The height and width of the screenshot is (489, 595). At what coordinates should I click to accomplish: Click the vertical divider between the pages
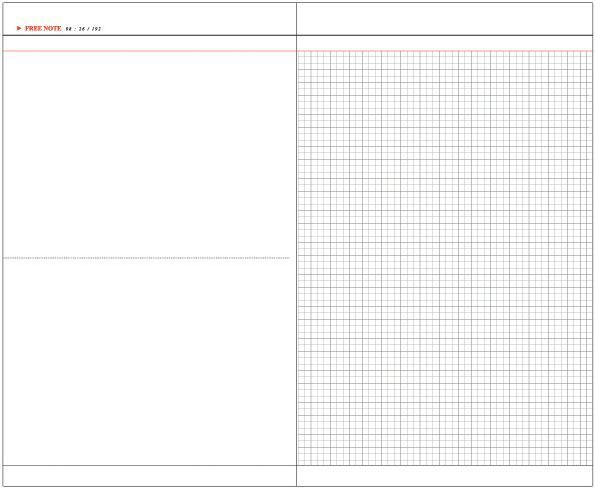(296, 244)
